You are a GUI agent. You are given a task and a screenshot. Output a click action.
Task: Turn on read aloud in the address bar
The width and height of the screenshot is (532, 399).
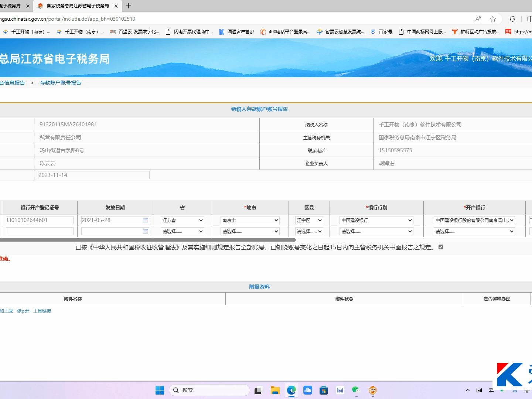(478, 19)
